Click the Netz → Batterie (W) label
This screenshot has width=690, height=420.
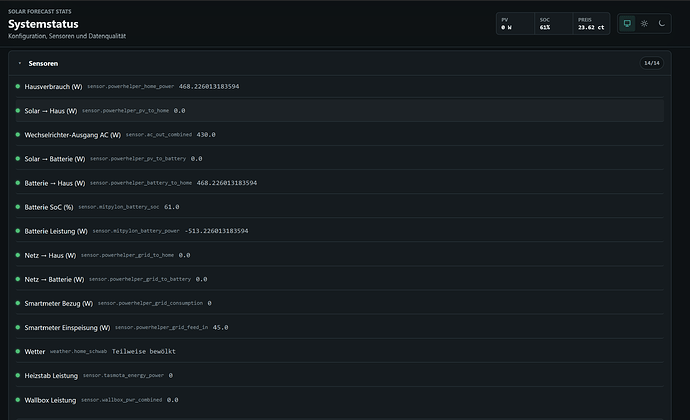[x=54, y=280]
